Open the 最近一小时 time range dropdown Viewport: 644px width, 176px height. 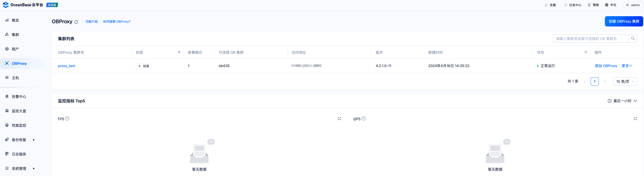pos(622,101)
